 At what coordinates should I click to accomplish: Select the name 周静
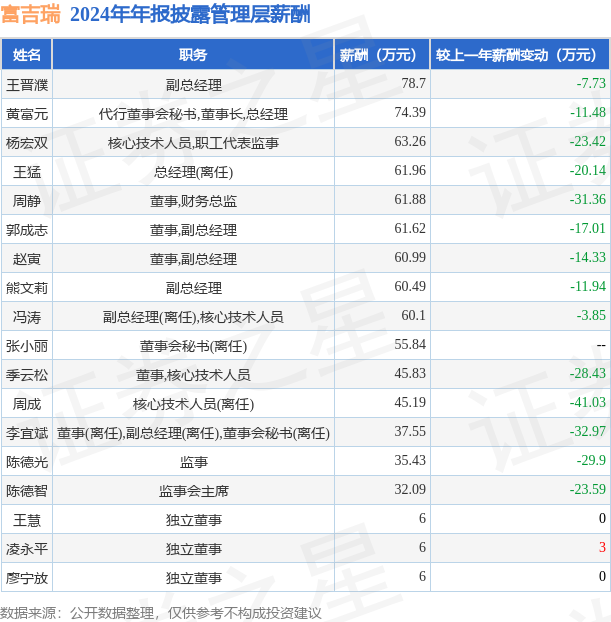click(x=27, y=201)
